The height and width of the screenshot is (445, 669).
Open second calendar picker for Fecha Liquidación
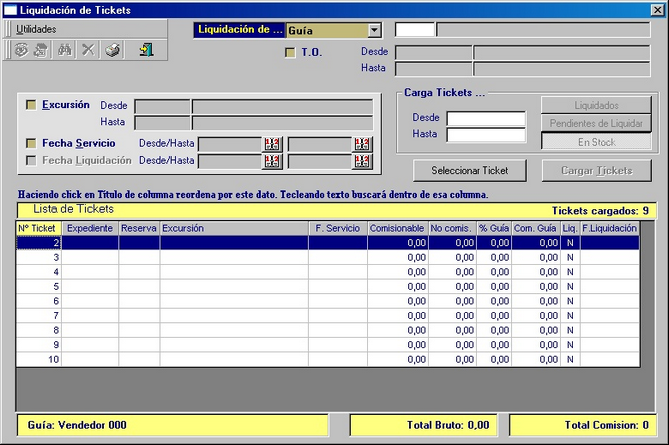pos(362,161)
